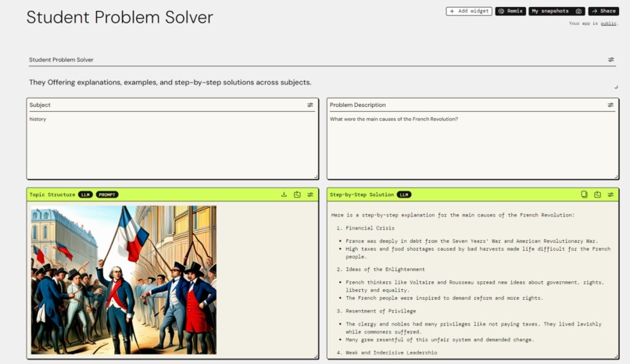Click the '3. Resentment of Privilege' heading
630x364 pixels.
pos(377,311)
